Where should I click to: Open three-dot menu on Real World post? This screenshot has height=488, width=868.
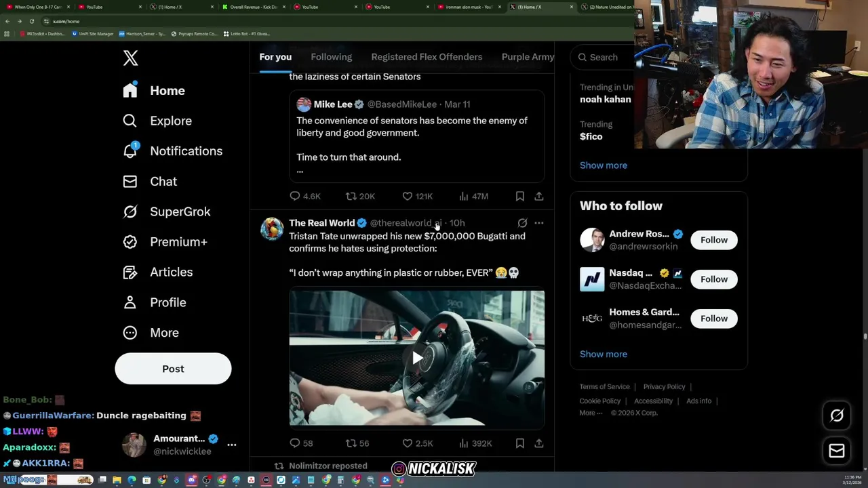[x=539, y=223]
